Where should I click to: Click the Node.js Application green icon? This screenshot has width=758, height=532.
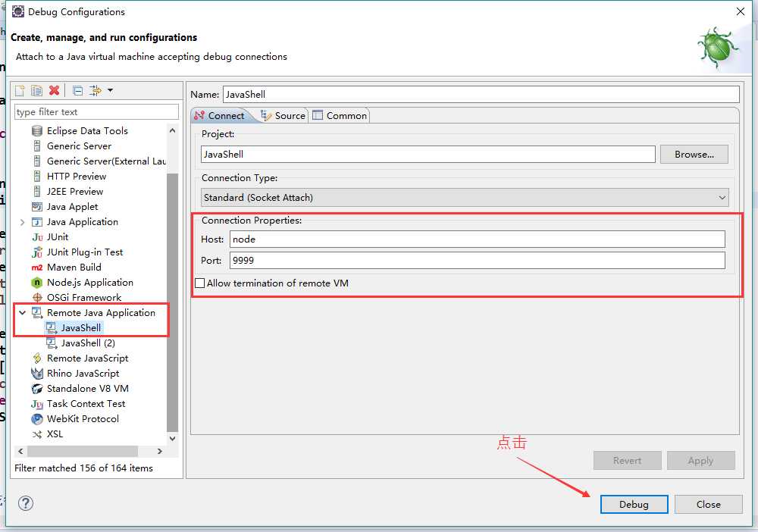click(36, 283)
